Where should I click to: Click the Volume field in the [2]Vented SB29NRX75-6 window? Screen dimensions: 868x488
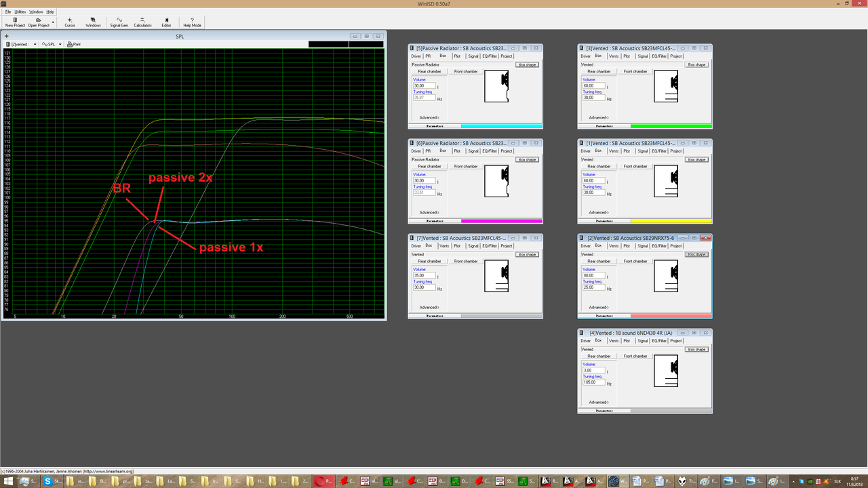click(x=593, y=276)
